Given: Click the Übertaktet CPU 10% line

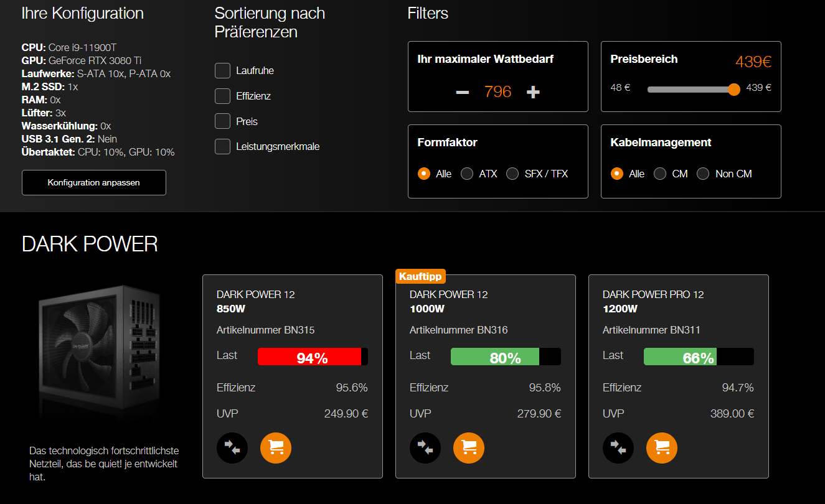Looking at the screenshot, I should tap(98, 152).
